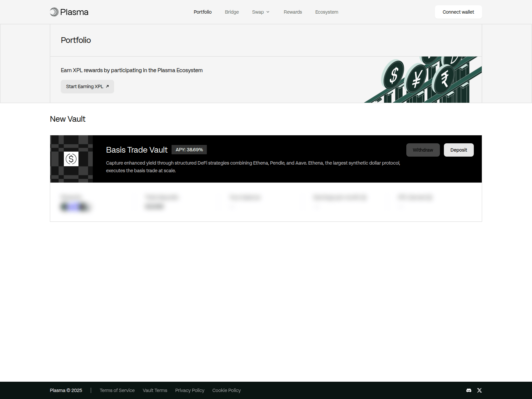Select the Portfolio navigation tab
This screenshot has width=532, height=399.
tap(202, 12)
